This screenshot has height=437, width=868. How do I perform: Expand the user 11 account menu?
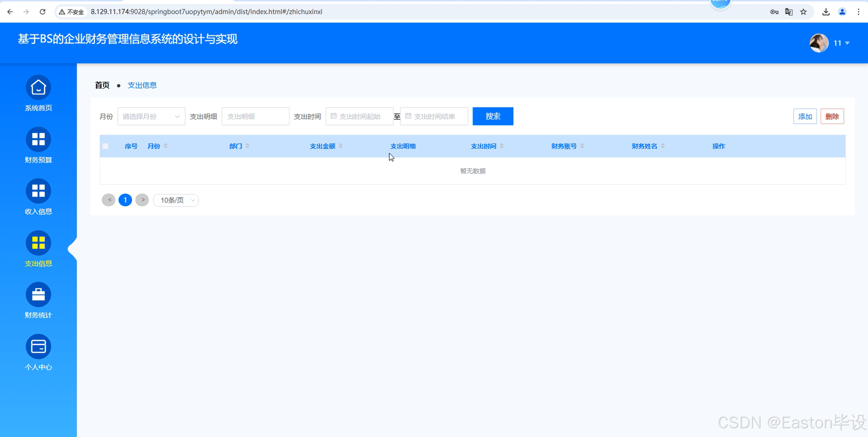click(x=841, y=43)
